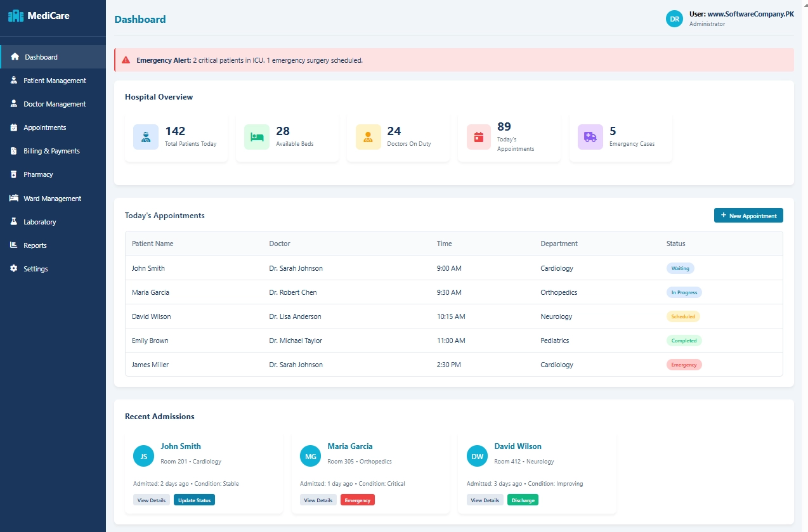Click the Emergency button on Maria Garcia's card

[357, 500]
